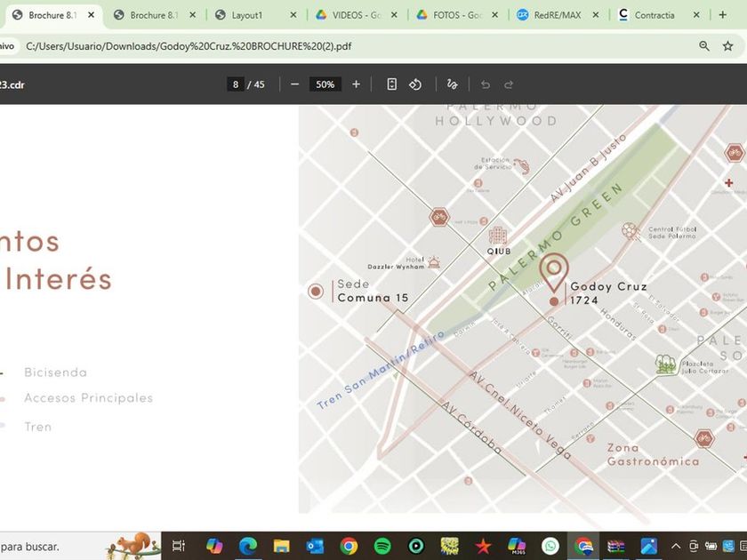This screenshot has height=560, width=747.
Task: Bookmark this page with star icon
Action: coord(728,45)
